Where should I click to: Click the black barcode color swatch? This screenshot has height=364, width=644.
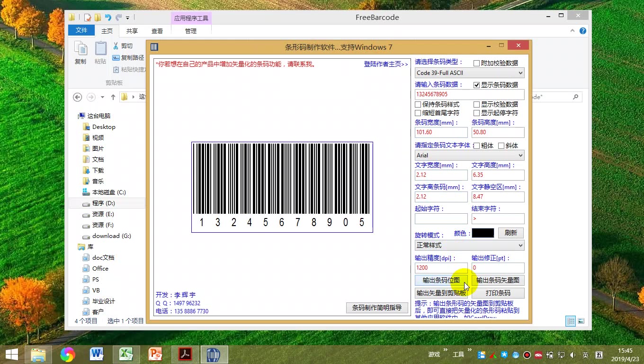pos(483,233)
